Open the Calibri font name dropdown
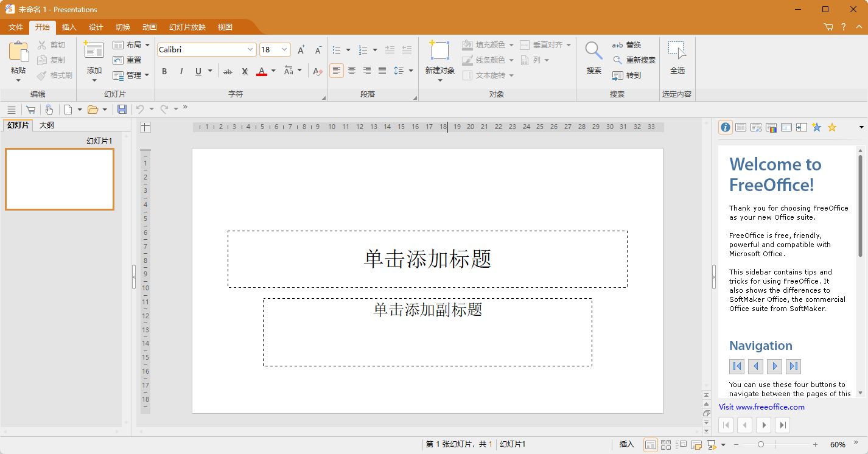Viewport: 868px width, 454px height. 250,50
